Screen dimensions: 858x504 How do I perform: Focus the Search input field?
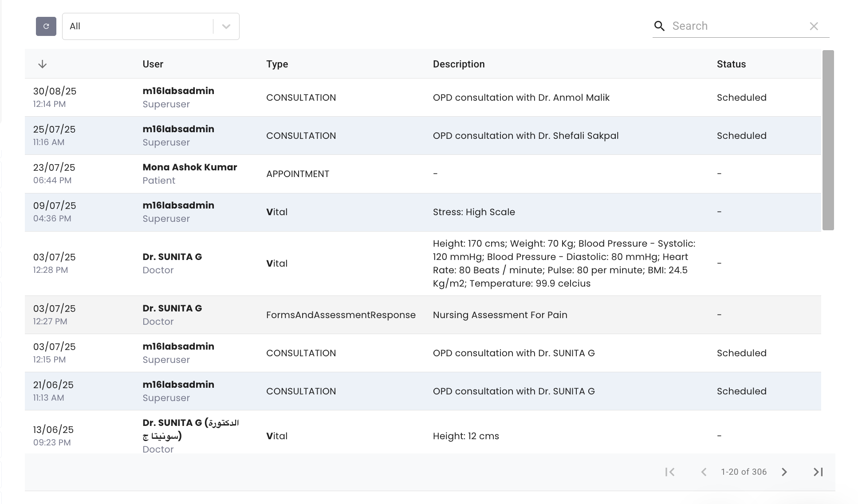[x=736, y=26]
